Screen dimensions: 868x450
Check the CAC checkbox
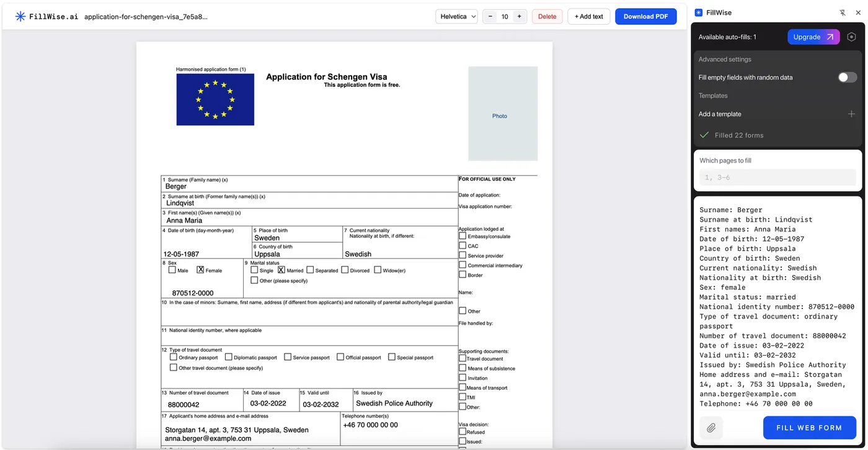463,246
